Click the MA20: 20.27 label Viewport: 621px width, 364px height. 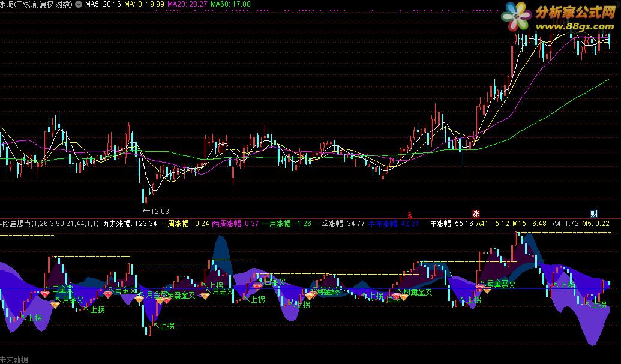click(x=187, y=4)
